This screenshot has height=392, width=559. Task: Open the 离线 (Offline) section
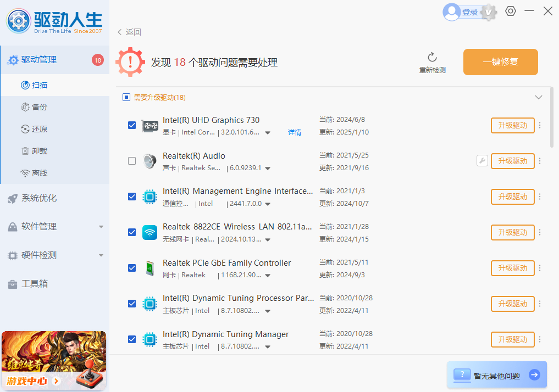[36, 173]
